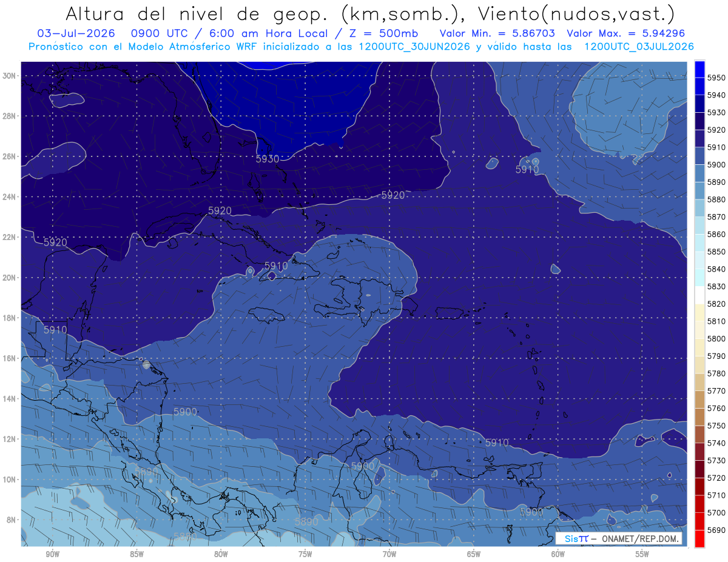Select the '16N' latitude axis label
The image size is (728, 562).
tap(10, 358)
